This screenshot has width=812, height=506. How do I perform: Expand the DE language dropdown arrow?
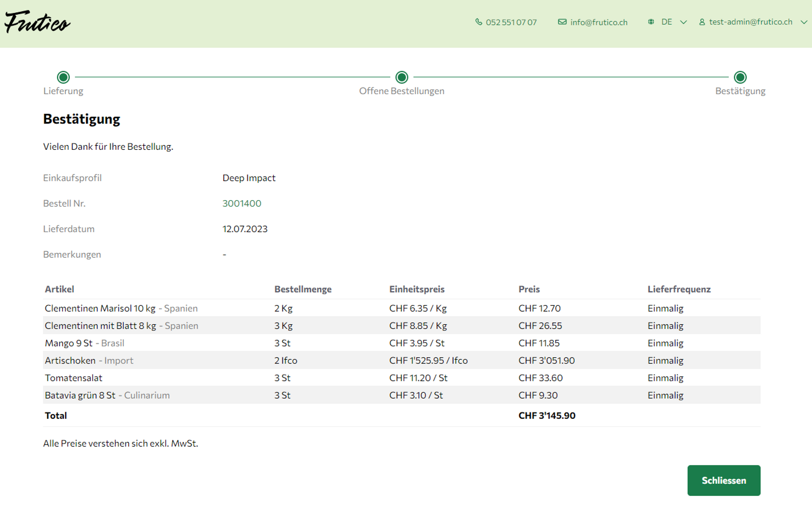click(683, 22)
